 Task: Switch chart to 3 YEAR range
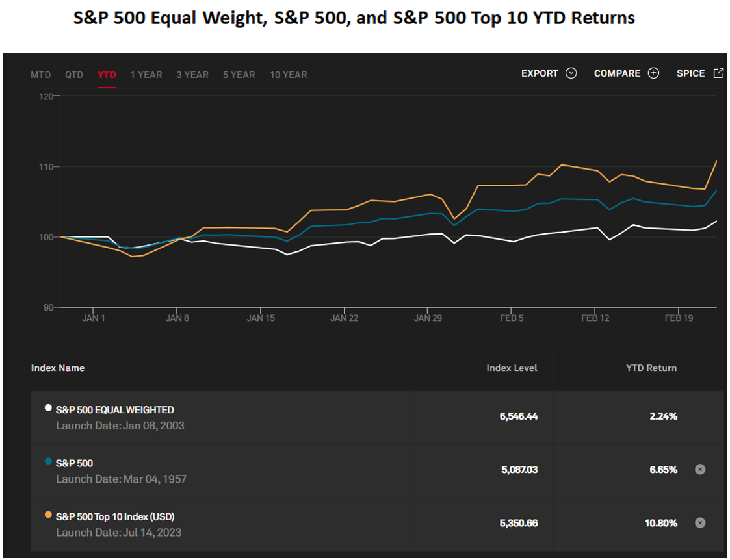tap(192, 75)
